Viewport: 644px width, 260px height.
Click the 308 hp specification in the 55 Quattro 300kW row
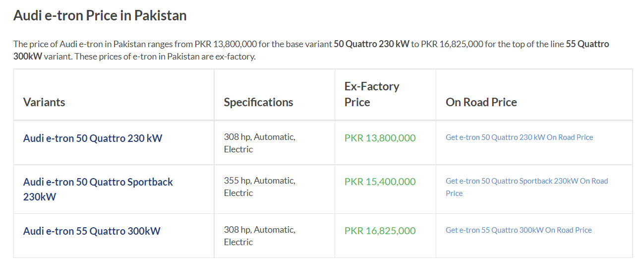(259, 236)
